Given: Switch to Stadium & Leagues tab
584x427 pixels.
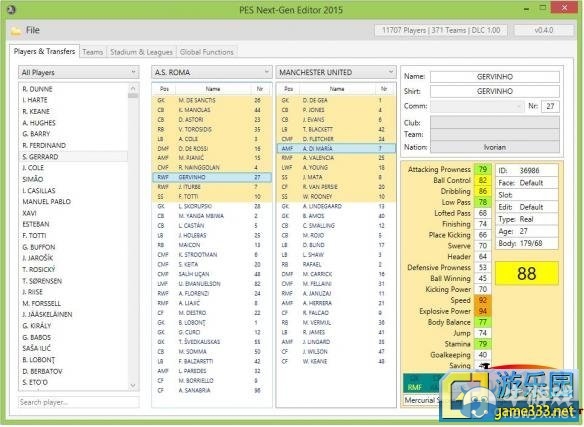Looking at the screenshot, I should pyautogui.click(x=142, y=52).
